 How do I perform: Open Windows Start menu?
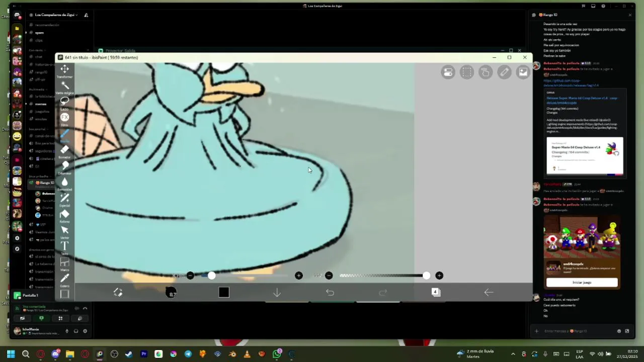(x=11, y=354)
